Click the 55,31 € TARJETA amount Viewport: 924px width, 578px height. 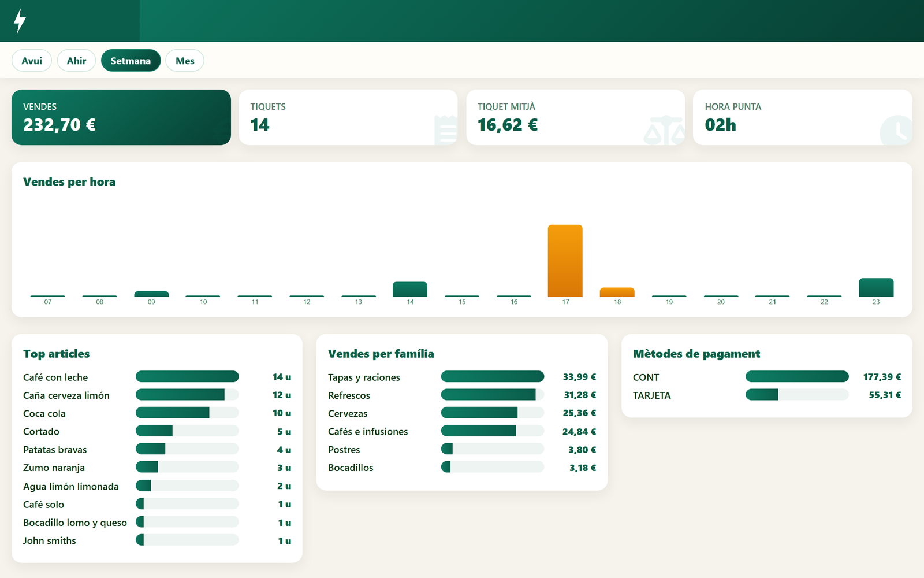[885, 395]
